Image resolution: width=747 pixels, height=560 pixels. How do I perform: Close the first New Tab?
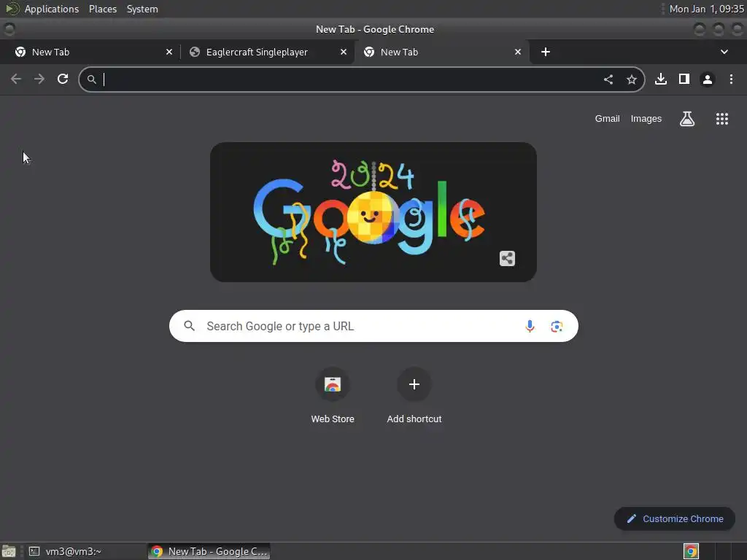pos(169,52)
